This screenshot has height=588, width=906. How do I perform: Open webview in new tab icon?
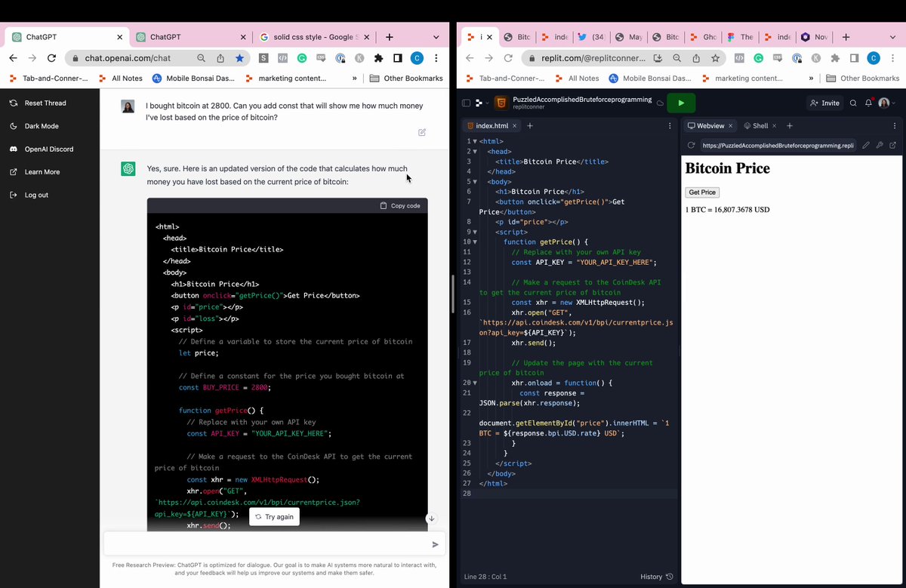pyautogui.click(x=893, y=145)
